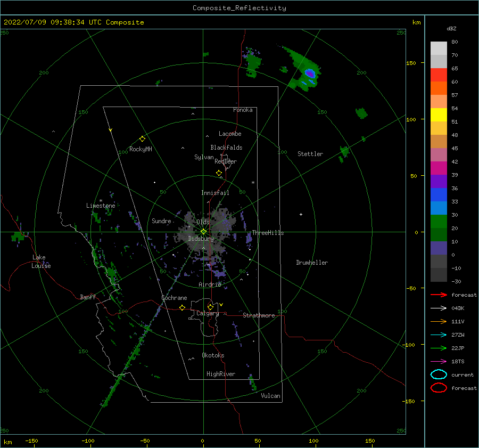Click the Banff town label

tap(88, 297)
